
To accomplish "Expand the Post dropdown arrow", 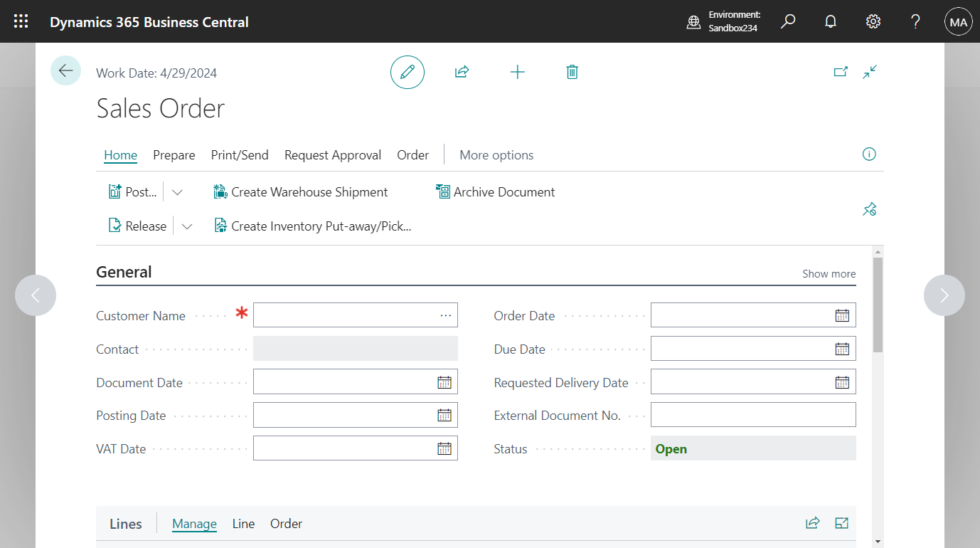I will pos(177,191).
